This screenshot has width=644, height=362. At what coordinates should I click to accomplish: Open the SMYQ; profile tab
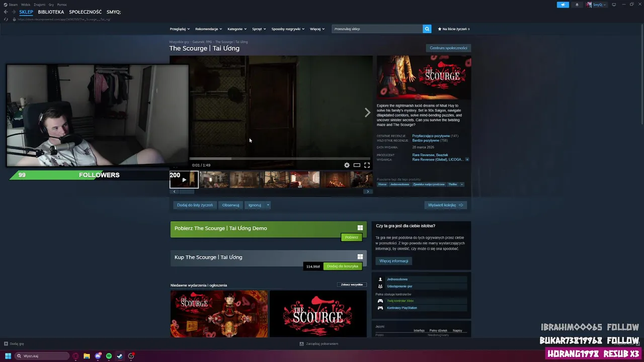tap(114, 12)
